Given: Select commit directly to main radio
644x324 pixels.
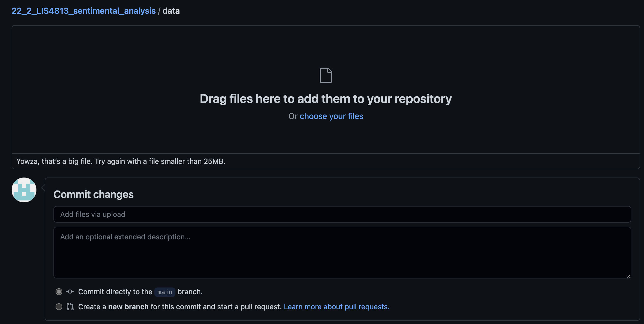Looking at the screenshot, I should coord(59,292).
